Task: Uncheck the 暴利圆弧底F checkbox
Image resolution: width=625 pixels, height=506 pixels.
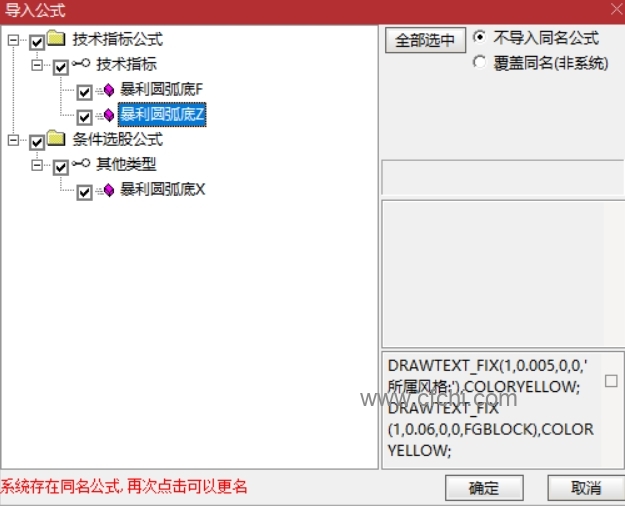Action: pyautogui.click(x=85, y=93)
